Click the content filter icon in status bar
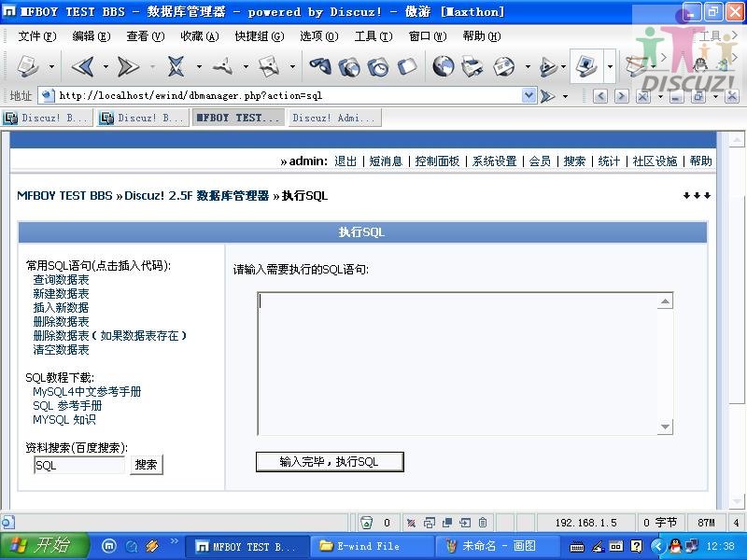Screen dimensions: 747x560 coord(411,523)
